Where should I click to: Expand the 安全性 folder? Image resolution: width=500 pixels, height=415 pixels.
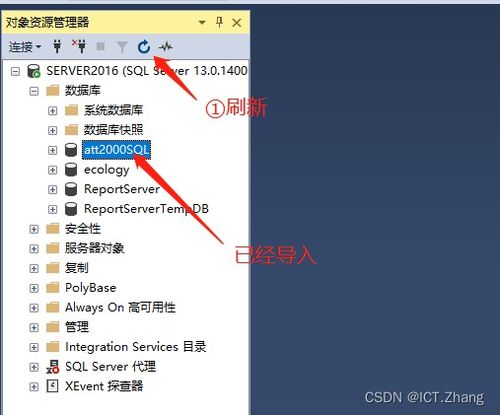point(34,229)
